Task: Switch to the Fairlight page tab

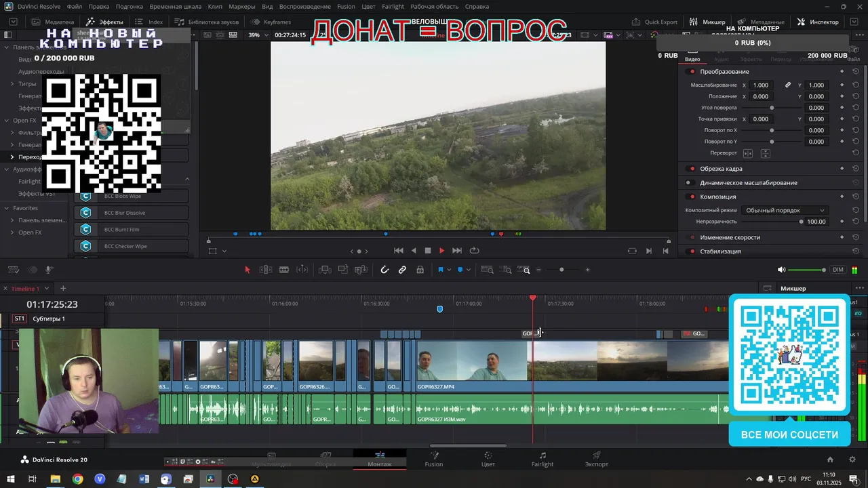Action: coord(542,460)
